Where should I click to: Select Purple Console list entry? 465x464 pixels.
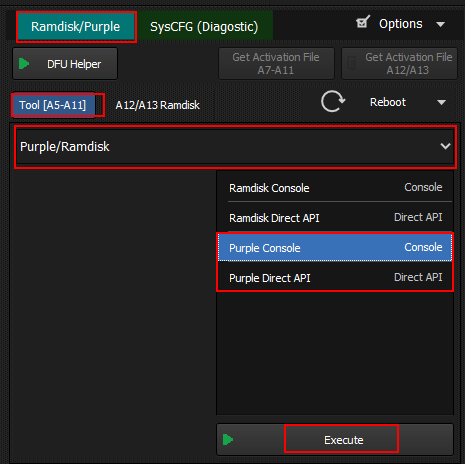click(335, 247)
